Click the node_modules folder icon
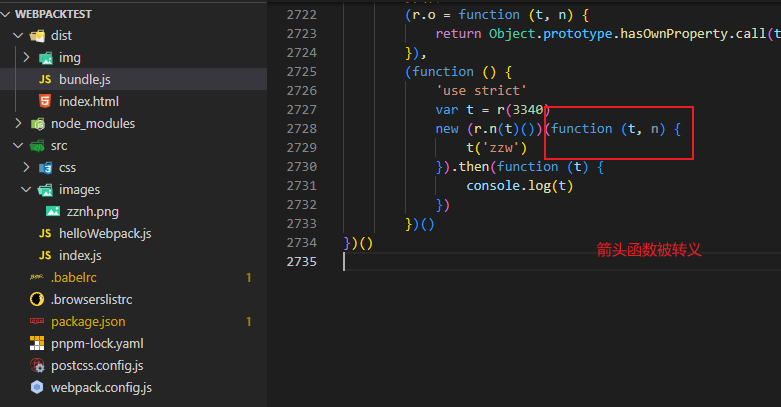 (x=37, y=124)
